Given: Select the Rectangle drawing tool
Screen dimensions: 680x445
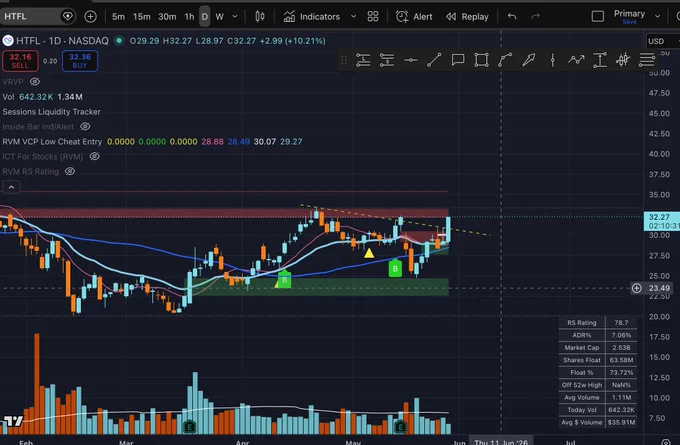Looking at the screenshot, I should [x=481, y=60].
